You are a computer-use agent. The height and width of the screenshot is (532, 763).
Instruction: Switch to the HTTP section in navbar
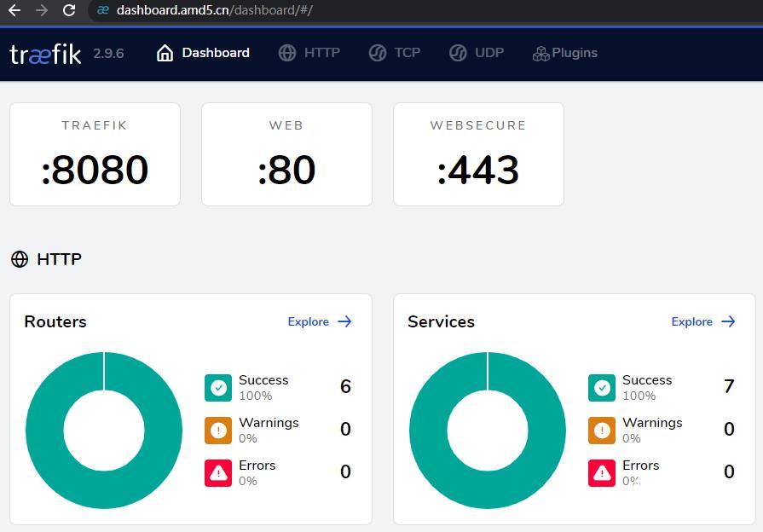click(322, 52)
